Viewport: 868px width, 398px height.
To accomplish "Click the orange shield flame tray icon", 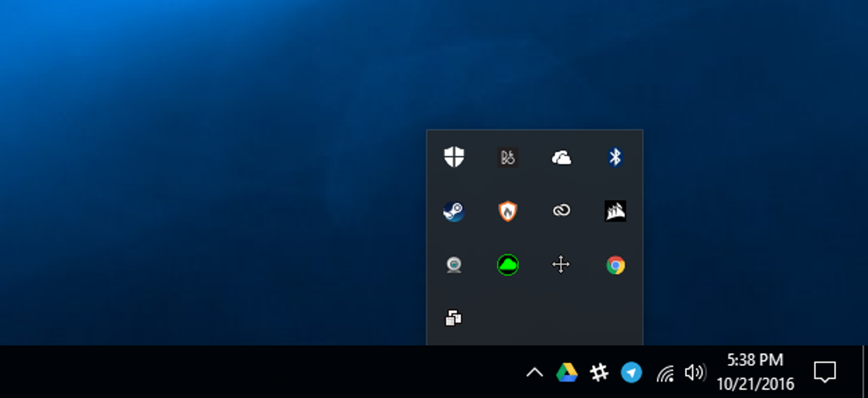I will click(x=507, y=211).
